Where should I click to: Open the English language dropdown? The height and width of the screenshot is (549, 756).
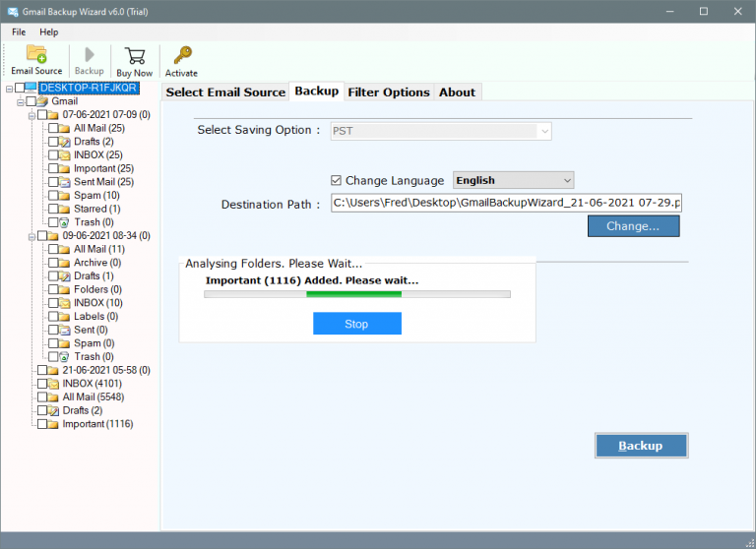coord(513,180)
